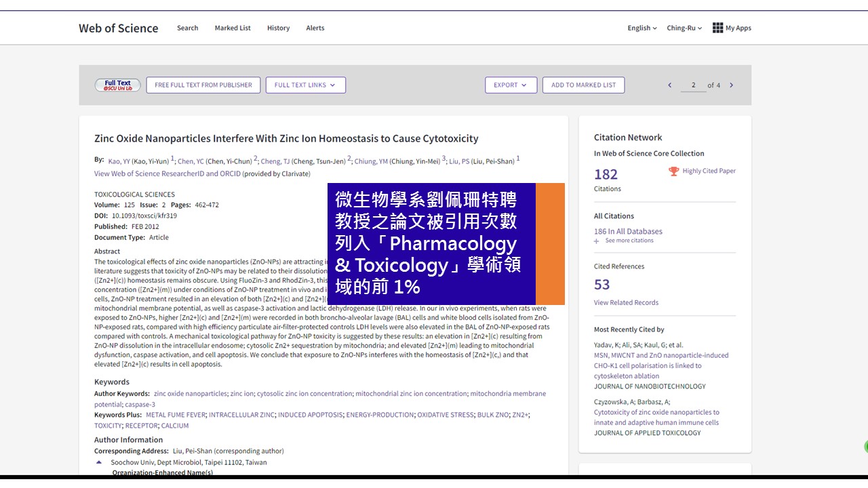The width and height of the screenshot is (868, 488).
Task: Click the Web of Science logo
Action: point(119,28)
